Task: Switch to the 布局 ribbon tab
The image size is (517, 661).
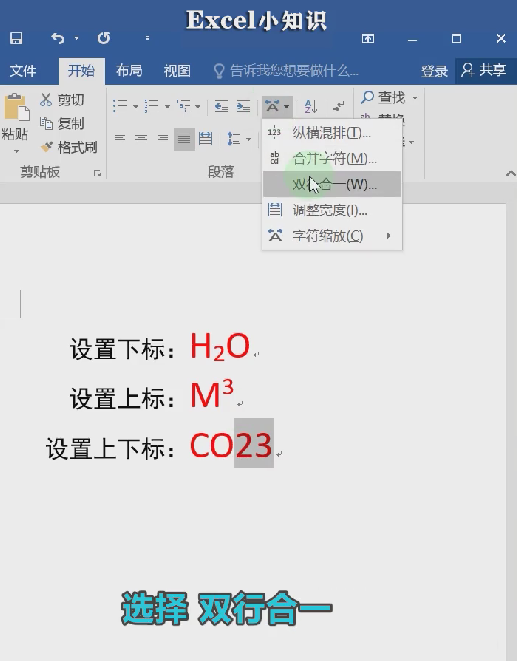Action: pyautogui.click(x=129, y=70)
